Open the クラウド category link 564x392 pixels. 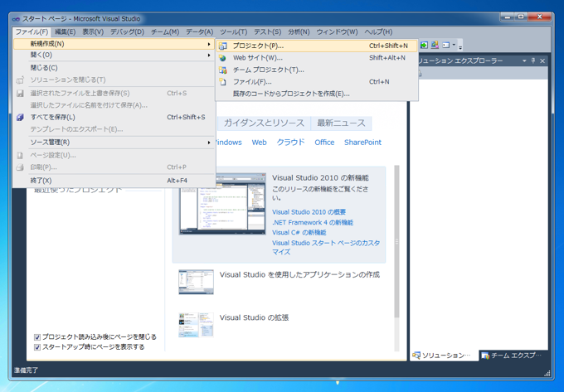pyautogui.click(x=290, y=143)
